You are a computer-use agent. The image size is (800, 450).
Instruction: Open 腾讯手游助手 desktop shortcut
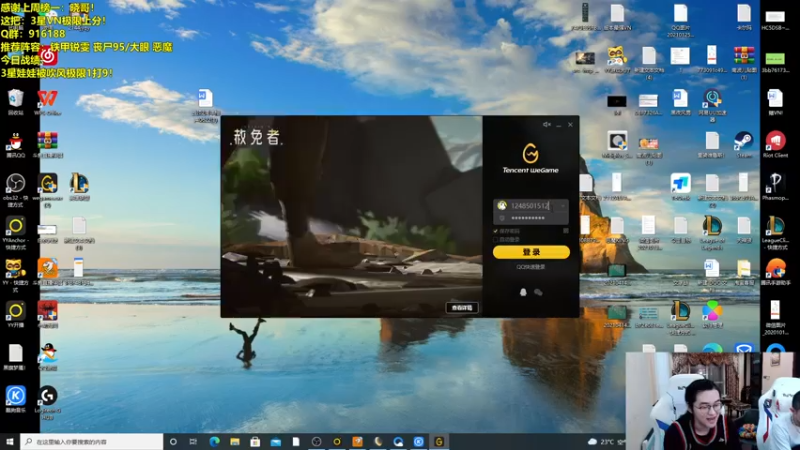click(x=775, y=272)
